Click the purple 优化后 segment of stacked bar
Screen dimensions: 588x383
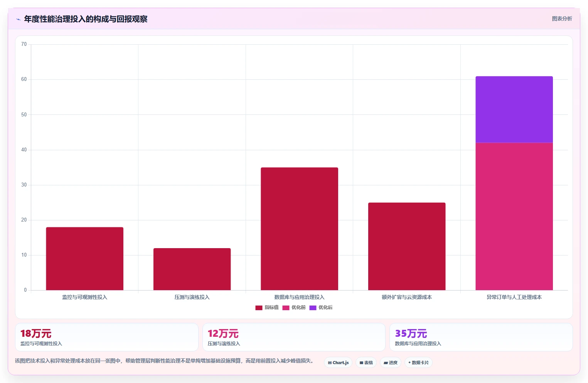click(x=514, y=109)
